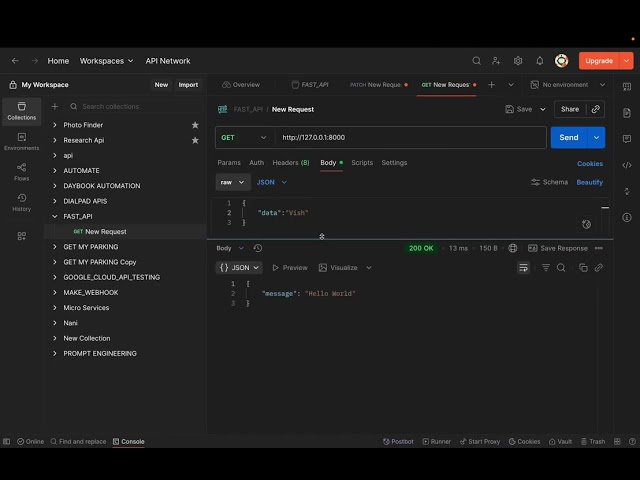Expand the Photo Finder collection

pos(55,125)
